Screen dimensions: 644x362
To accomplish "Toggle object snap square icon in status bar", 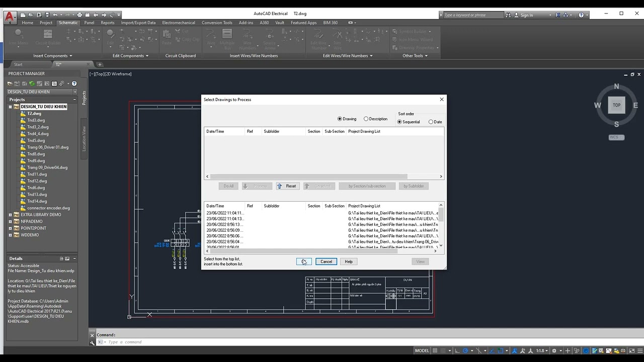I will 501,350.
